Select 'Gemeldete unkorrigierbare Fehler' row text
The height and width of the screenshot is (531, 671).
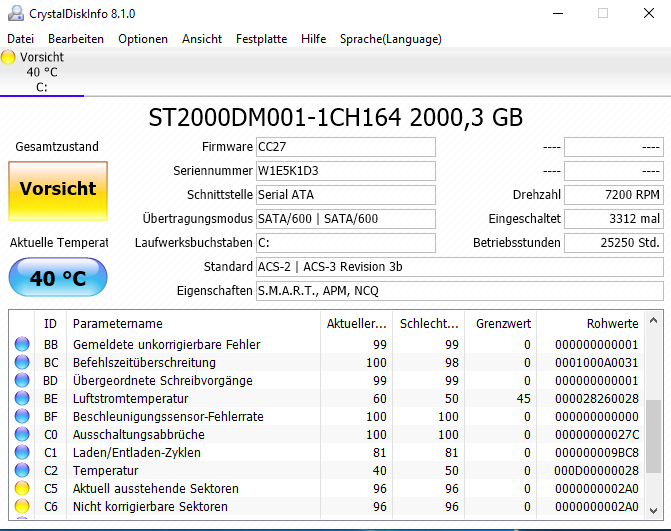(x=166, y=344)
